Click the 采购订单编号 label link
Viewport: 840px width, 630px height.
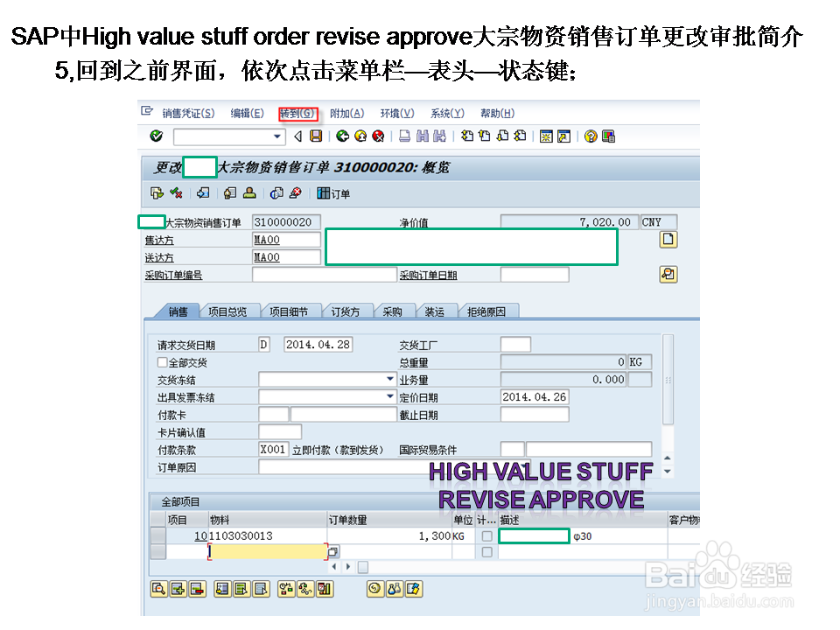pos(173,276)
